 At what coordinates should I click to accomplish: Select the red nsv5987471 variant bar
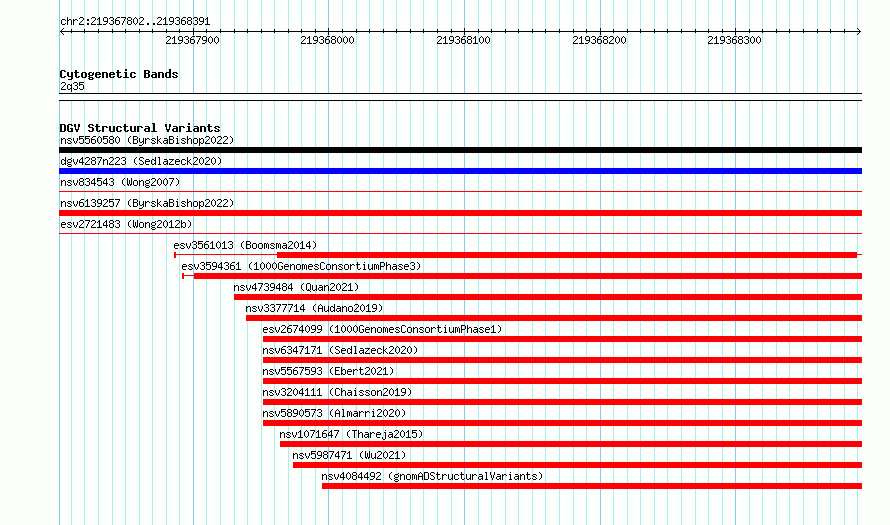577,465
